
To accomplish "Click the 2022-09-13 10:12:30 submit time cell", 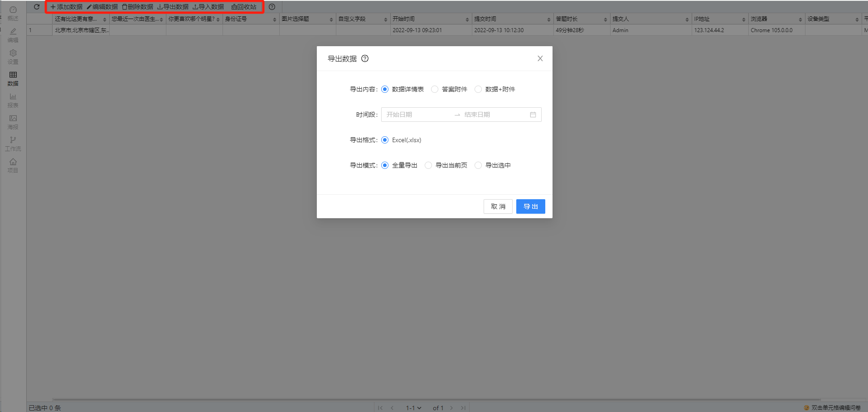I will click(512, 30).
